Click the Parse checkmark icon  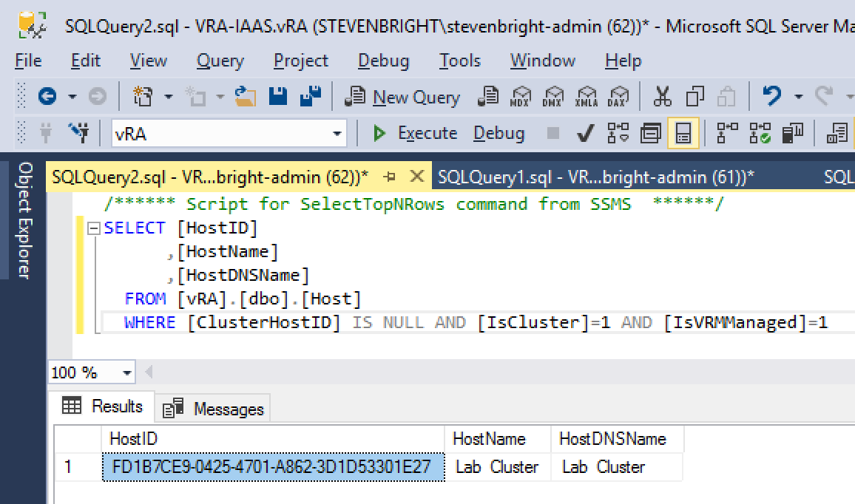point(586,134)
